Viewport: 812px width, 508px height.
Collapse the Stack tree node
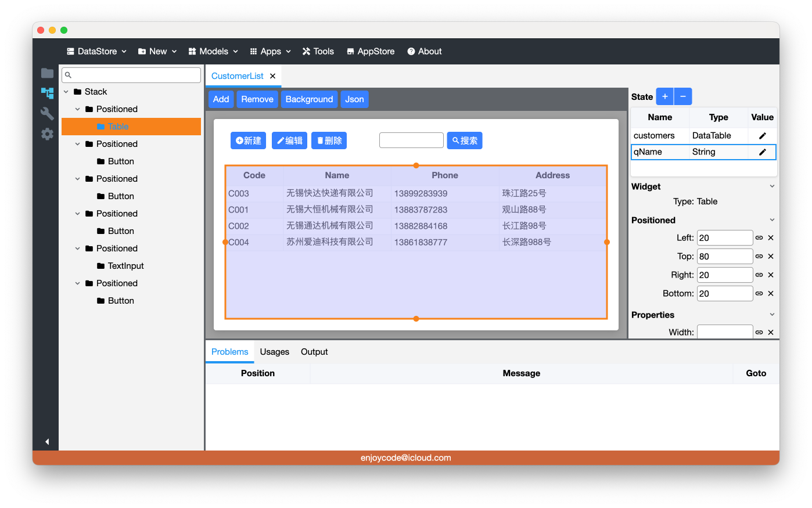coord(66,92)
